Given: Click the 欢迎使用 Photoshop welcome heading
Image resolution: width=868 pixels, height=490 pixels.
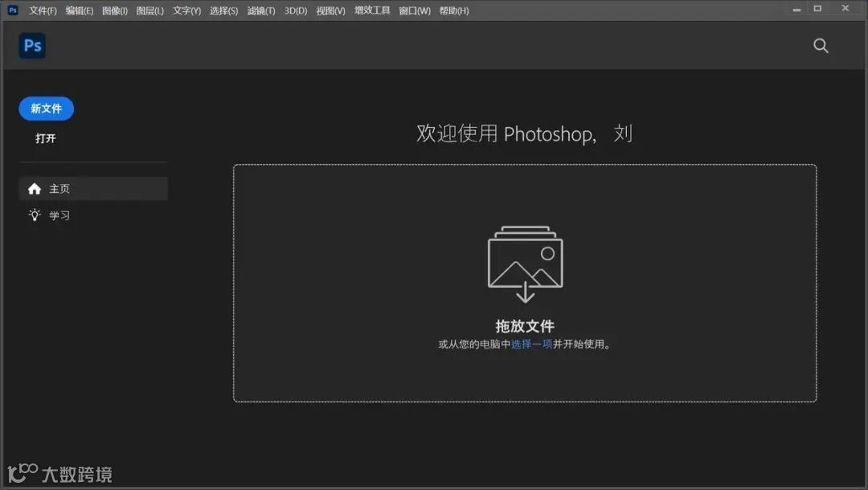Looking at the screenshot, I should point(524,133).
